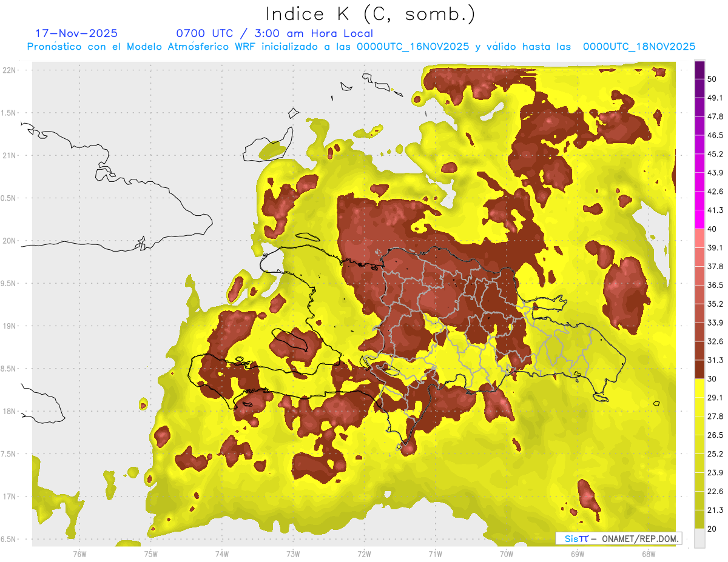
Task: Select colorbar value '42.6'
Action: tap(715, 192)
